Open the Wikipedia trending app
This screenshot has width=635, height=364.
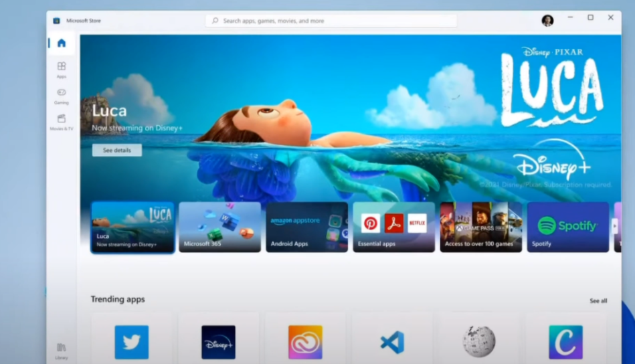(479, 342)
